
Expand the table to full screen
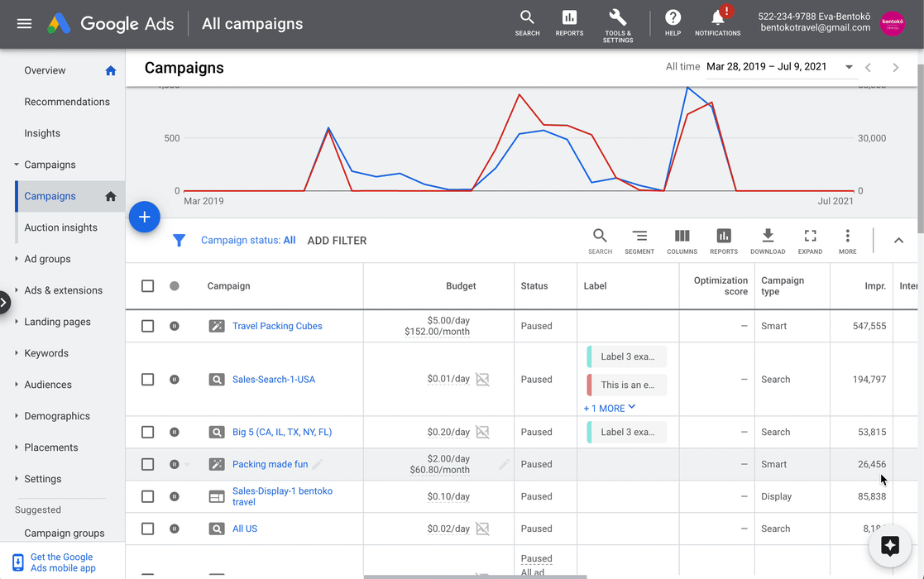click(811, 242)
